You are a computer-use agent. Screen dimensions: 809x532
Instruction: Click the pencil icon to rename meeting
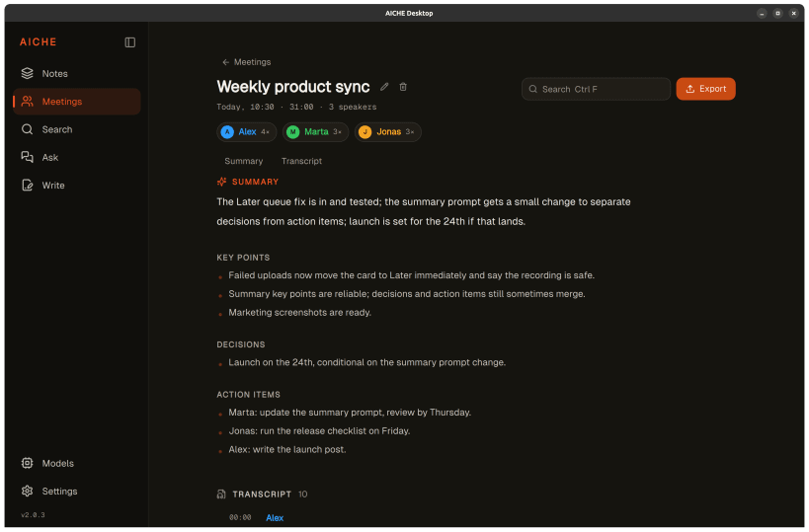[x=384, y=87]
